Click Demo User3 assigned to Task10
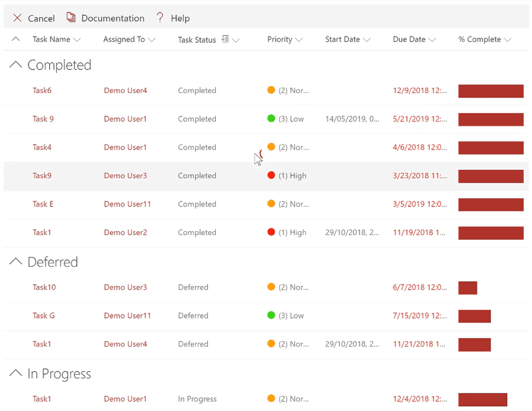532x411 pixels. point(125,287)
